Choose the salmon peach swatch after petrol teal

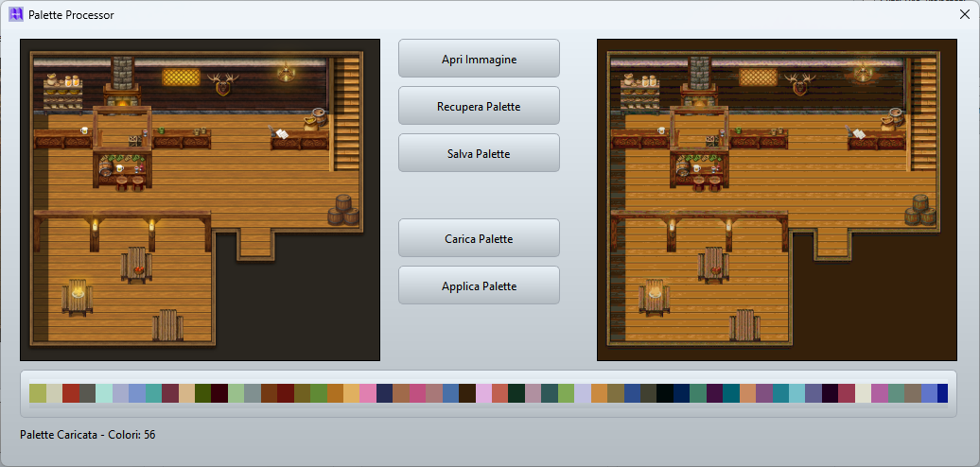click(x=748, y=393)
